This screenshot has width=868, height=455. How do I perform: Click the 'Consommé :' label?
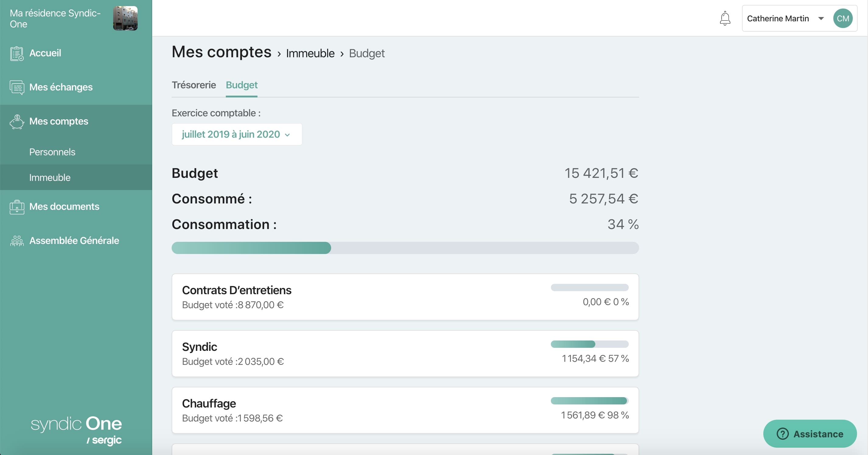coord(212,199)
